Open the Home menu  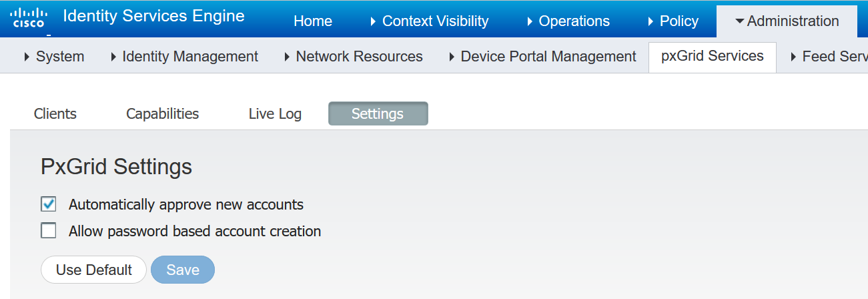313,21
